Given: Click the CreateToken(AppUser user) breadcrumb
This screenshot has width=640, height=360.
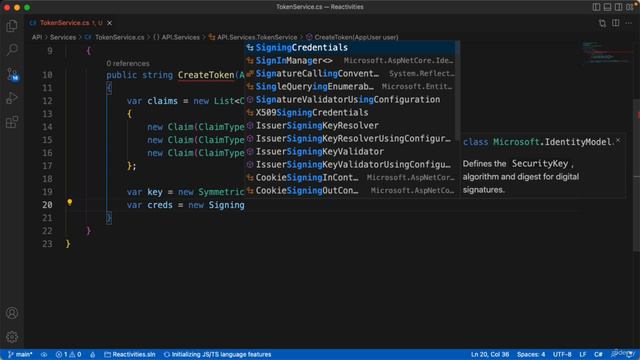Looking at the screenshot, I should point(352,37).
